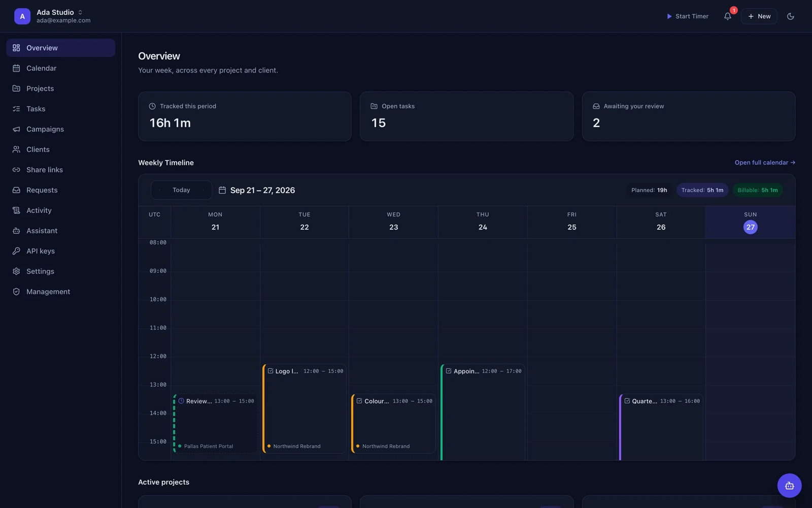
Task: Click the New button in the header
Action: click(x=759, y=16)
